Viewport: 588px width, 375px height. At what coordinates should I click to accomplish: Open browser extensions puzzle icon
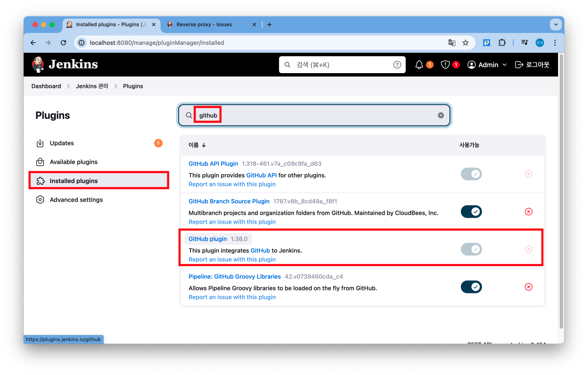502,43
